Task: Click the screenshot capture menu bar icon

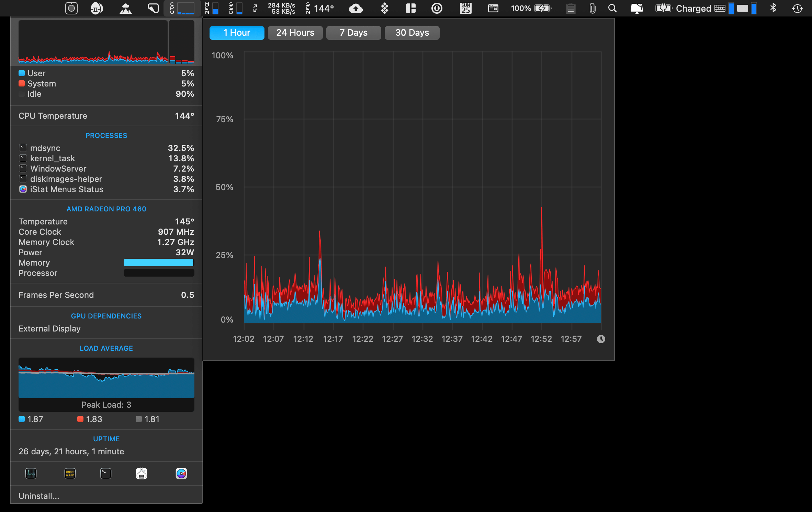Action: 72,8
